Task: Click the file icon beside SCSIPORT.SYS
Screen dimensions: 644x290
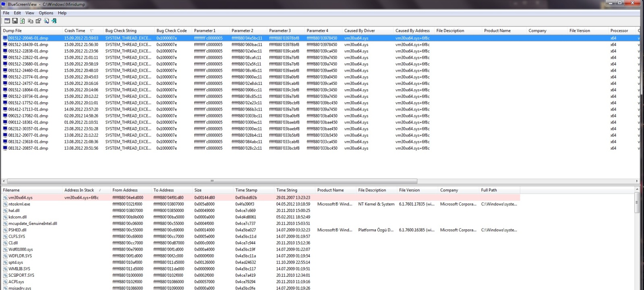Action: coord(5,275)
